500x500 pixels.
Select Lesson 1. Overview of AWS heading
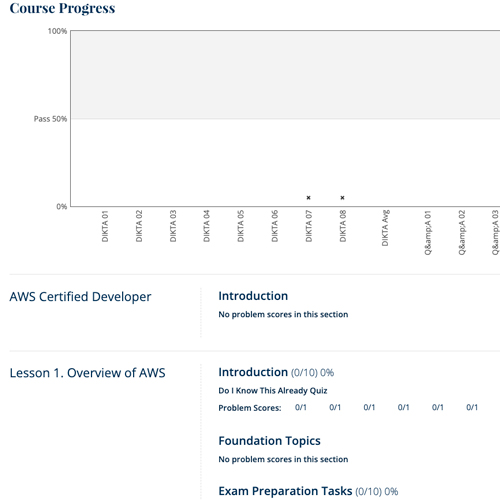coord(87,373)
